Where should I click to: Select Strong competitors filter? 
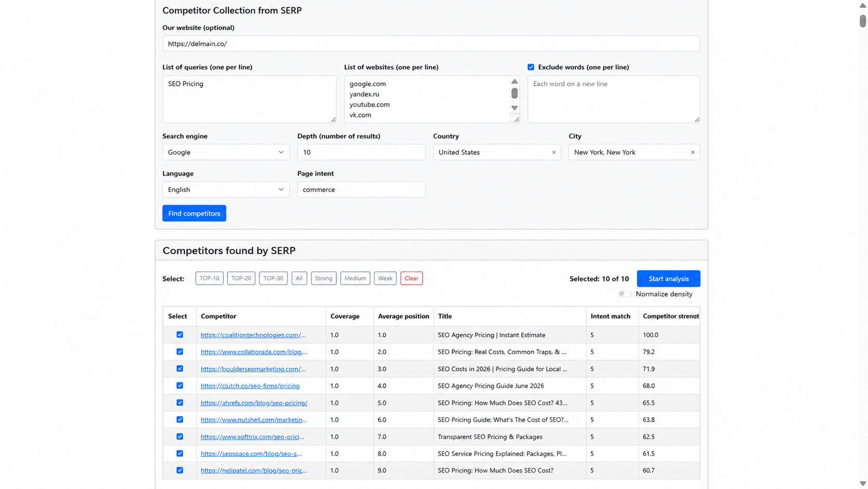(x=323, y=279)
